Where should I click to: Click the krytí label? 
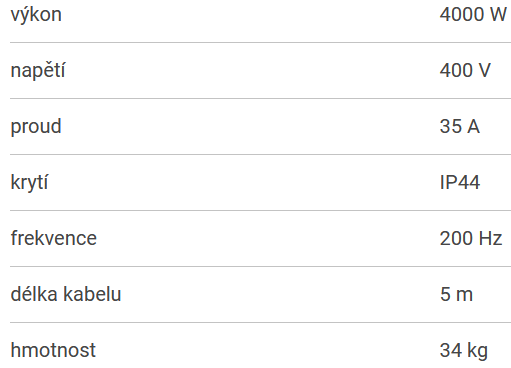click(29, 183)
